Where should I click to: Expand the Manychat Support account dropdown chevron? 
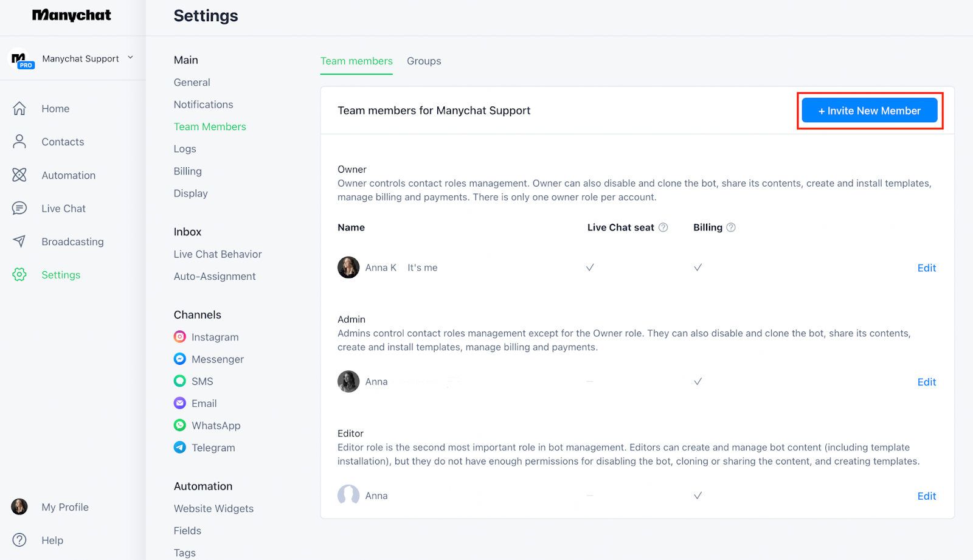[130, 58]
